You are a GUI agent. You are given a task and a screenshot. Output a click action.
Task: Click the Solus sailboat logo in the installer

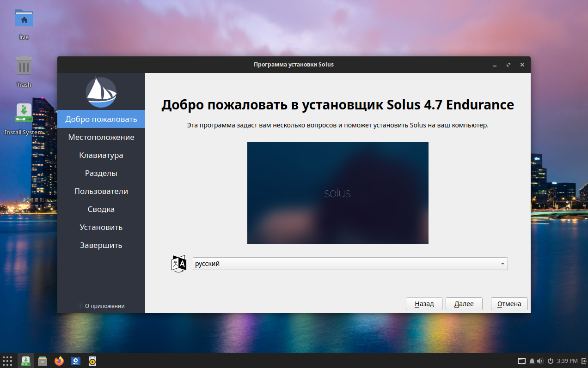101,92
